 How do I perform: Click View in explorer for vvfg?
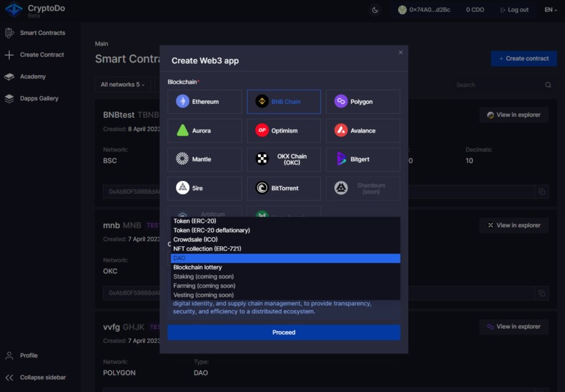coord(514,327)
